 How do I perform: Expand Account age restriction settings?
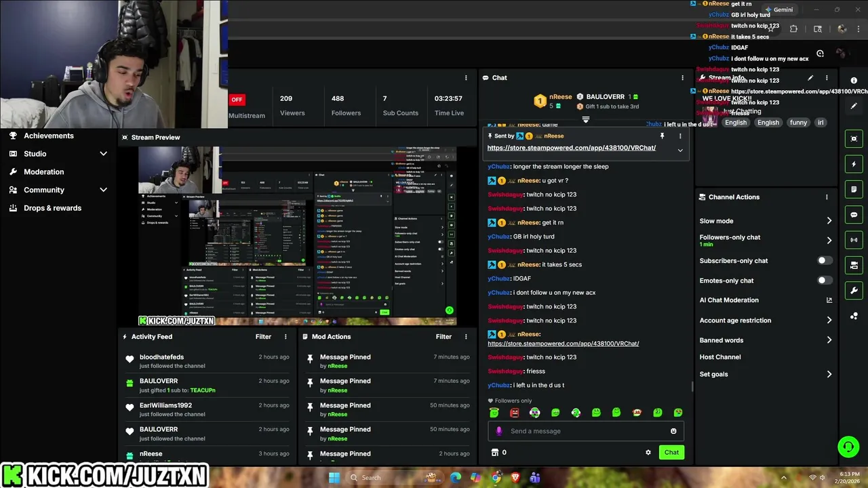pos(829,321)
